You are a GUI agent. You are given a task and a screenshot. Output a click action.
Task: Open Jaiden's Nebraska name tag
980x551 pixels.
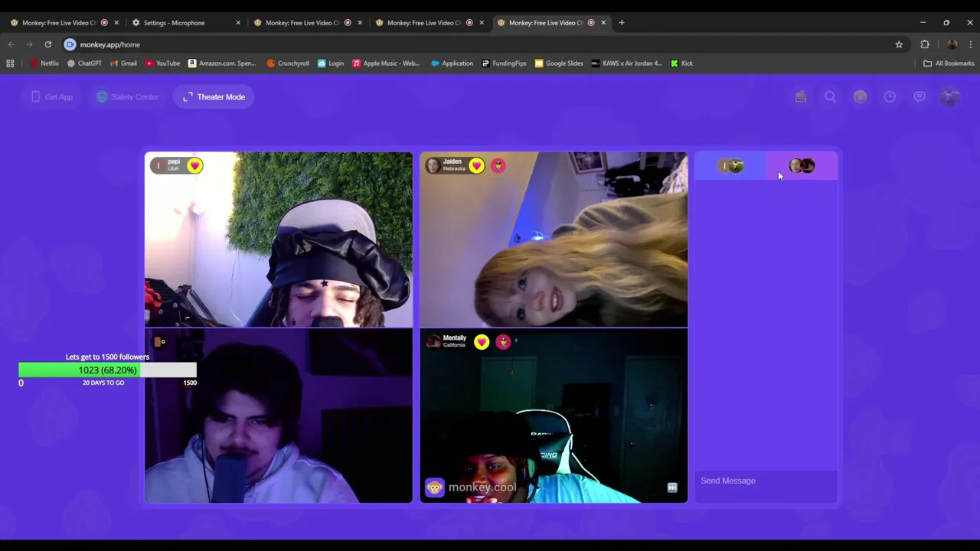click(446, 165)
